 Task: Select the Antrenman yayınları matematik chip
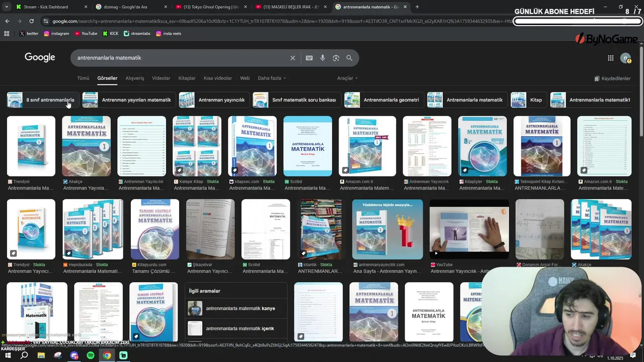click(x=128, y=100)
